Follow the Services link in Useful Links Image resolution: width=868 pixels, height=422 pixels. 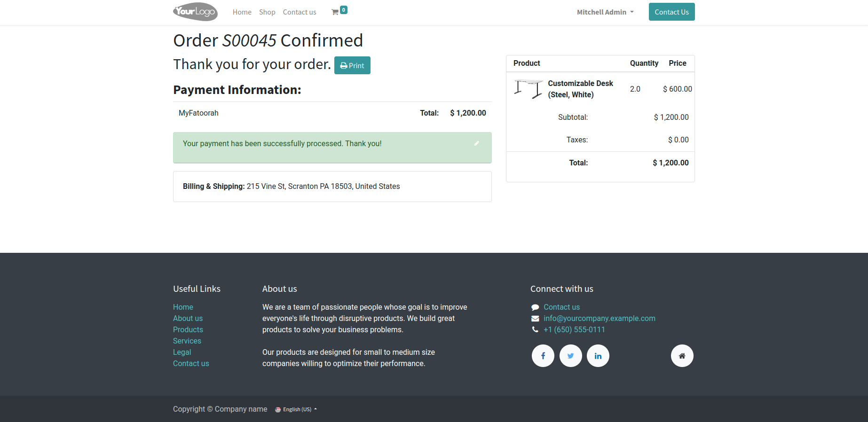187,341
